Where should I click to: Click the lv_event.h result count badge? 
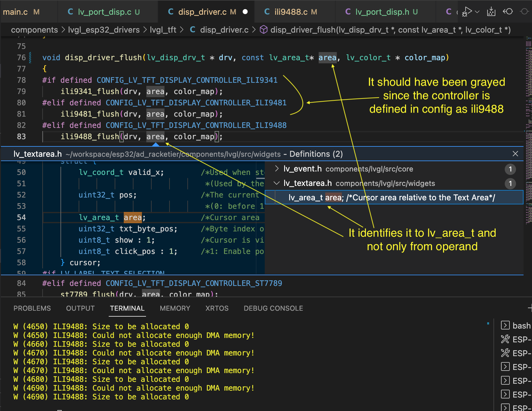[510, 169]
